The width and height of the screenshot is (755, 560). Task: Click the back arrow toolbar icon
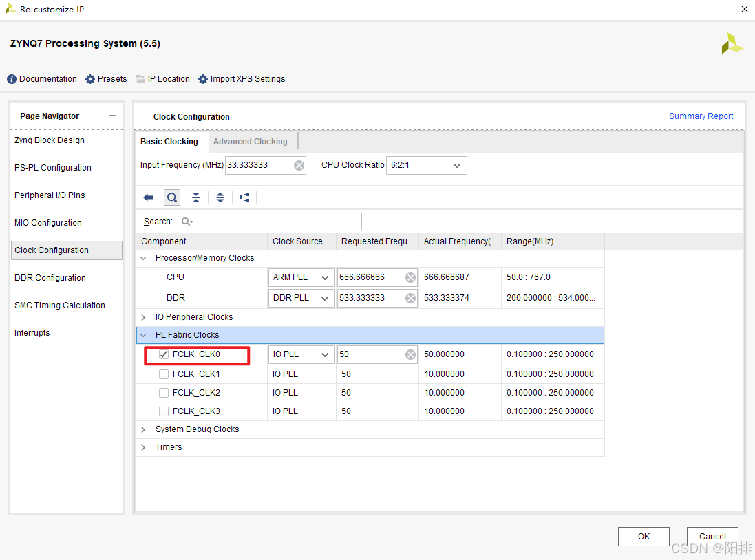[x=148, y=197]
